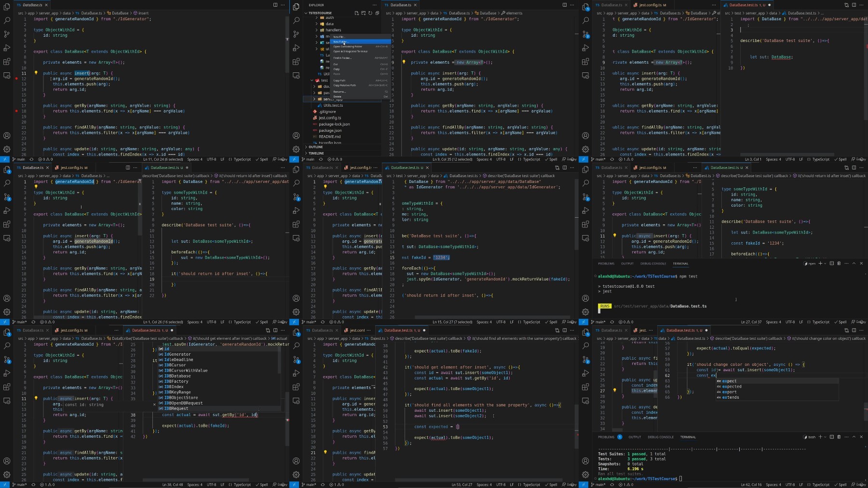Expand the handlers folder in Explorer

click(333, 30)
